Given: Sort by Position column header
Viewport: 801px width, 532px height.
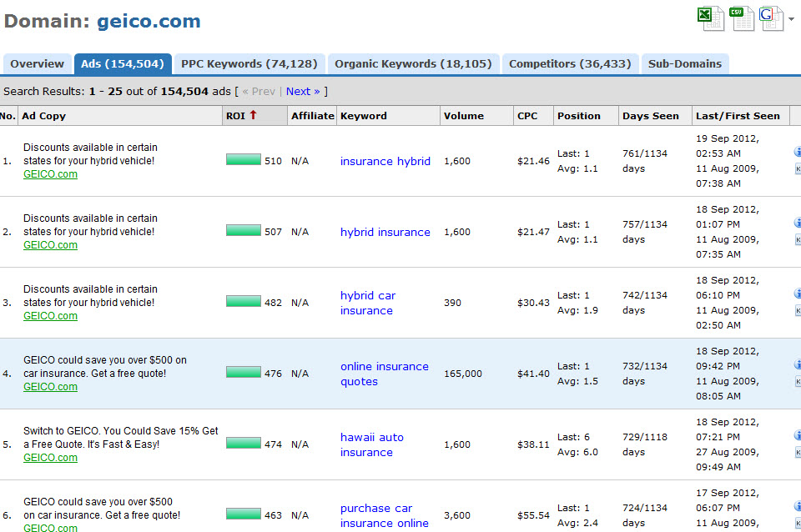Looking at the screenshot, I should [x=586, y=116].
